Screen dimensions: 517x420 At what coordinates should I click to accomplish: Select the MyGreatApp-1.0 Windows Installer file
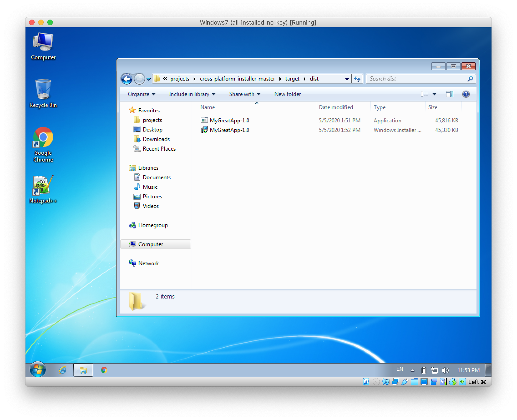[229, 130]
